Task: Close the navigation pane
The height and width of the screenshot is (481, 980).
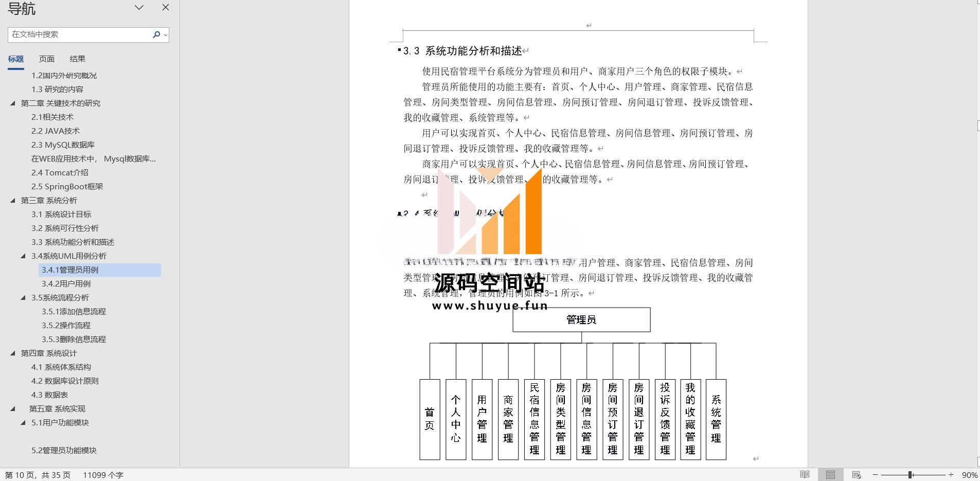Action: coord(165,7)
